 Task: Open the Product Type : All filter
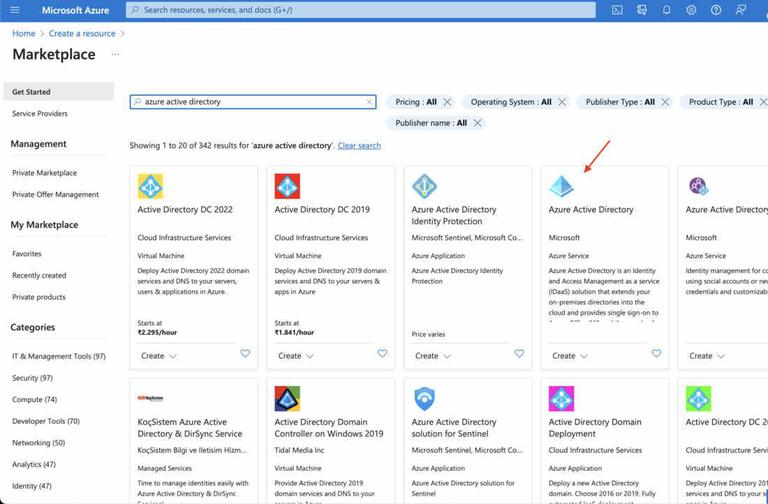pos(721,102)
